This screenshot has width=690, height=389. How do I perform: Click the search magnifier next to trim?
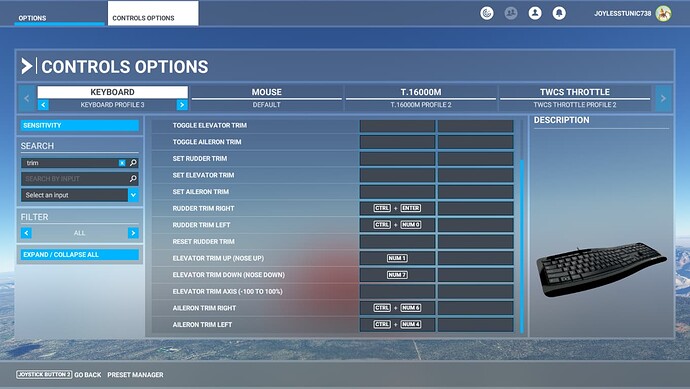coord(133,163)
